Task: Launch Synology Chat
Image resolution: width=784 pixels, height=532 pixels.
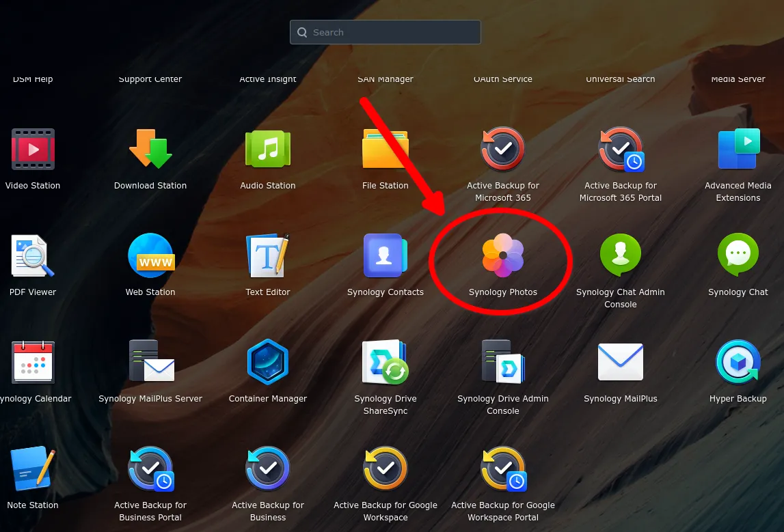Action: pyautogui.click(x=738, y=256)
